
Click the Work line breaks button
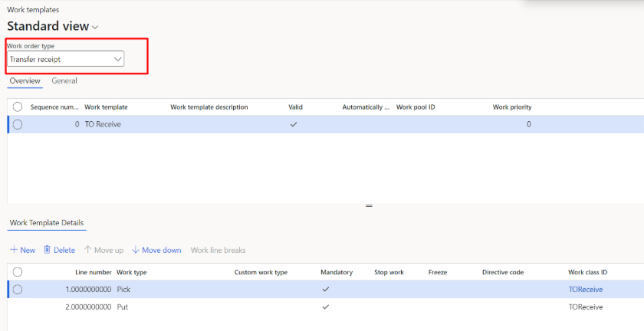[218, 250]
